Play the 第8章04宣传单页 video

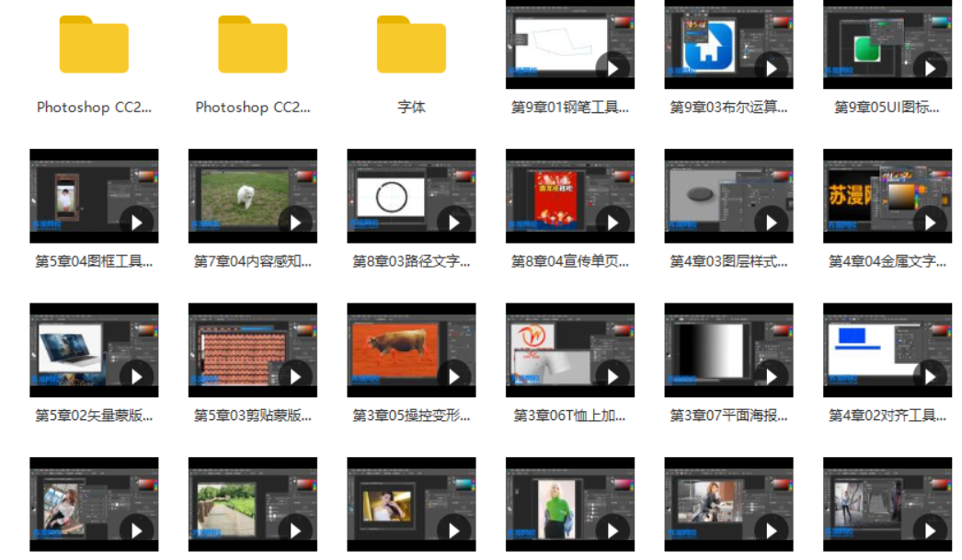pos(613,222)
